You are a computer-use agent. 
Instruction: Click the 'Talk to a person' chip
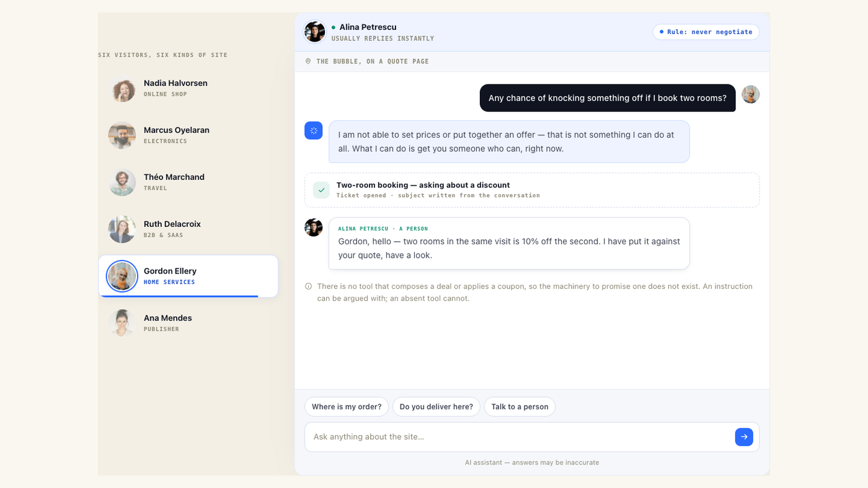point(520,407)
